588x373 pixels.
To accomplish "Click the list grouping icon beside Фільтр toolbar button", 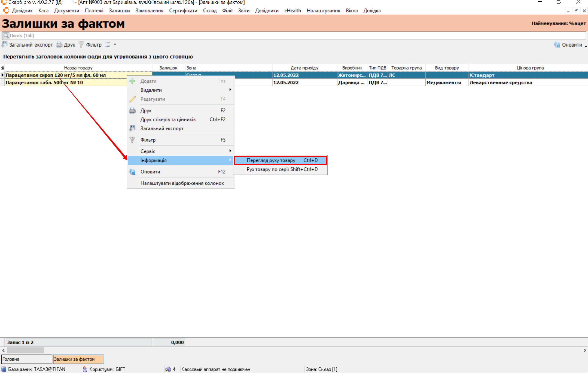I will pos(108,45).
